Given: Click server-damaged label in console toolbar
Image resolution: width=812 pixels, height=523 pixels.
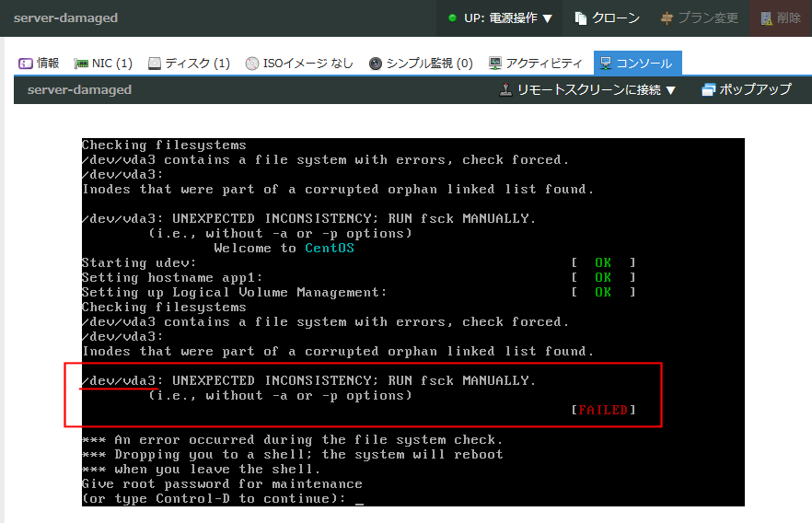Looking at the screenshot, I should (79, 89).
